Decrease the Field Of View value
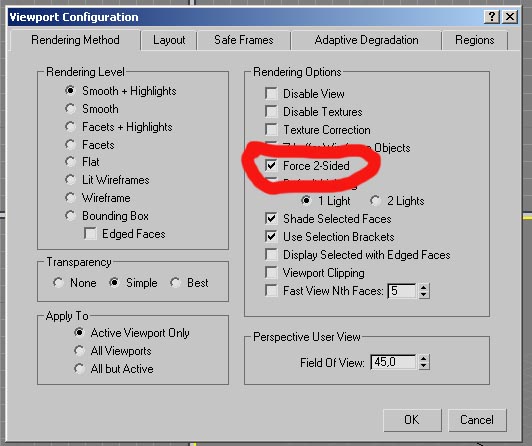 423,366
